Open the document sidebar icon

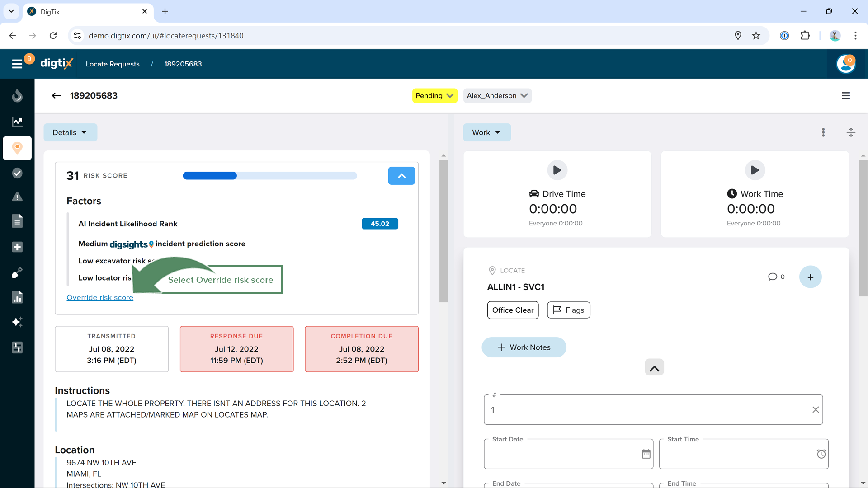[x=17, y=221]
